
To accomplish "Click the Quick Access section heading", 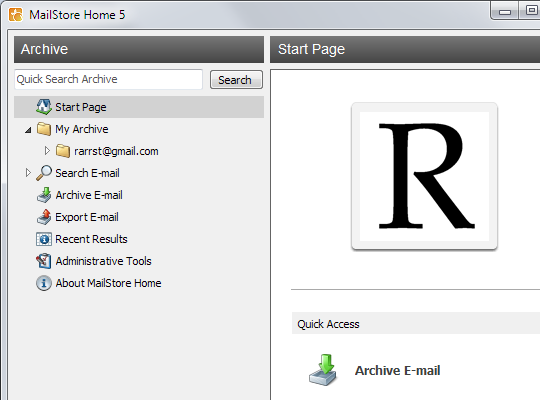I will pyautogui.click(x=329, y=324).
